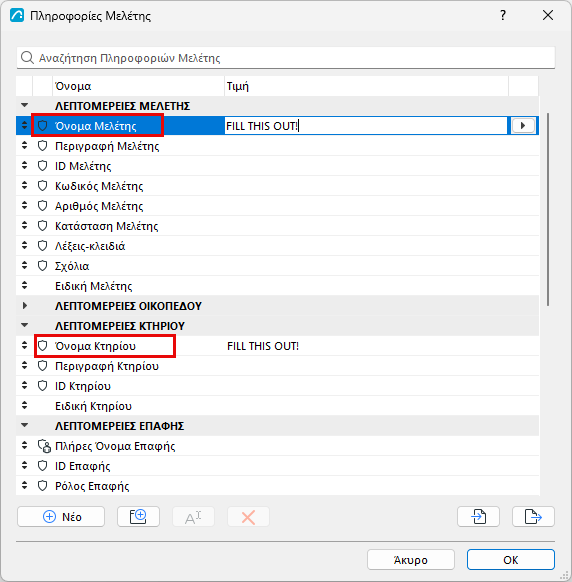The height and width of the screenshot is (582, 572).
Task: Confirm with the OK button
Action: point(511,560)
